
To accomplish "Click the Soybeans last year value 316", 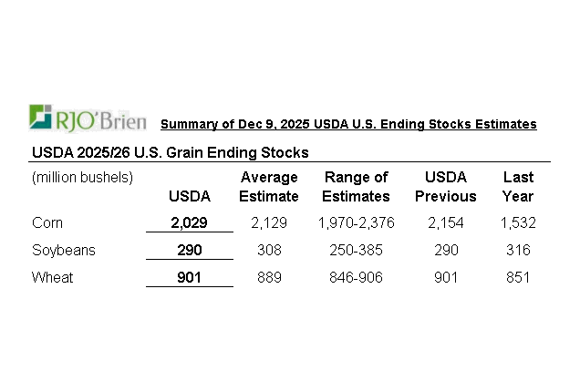I will tap(518, 250).
